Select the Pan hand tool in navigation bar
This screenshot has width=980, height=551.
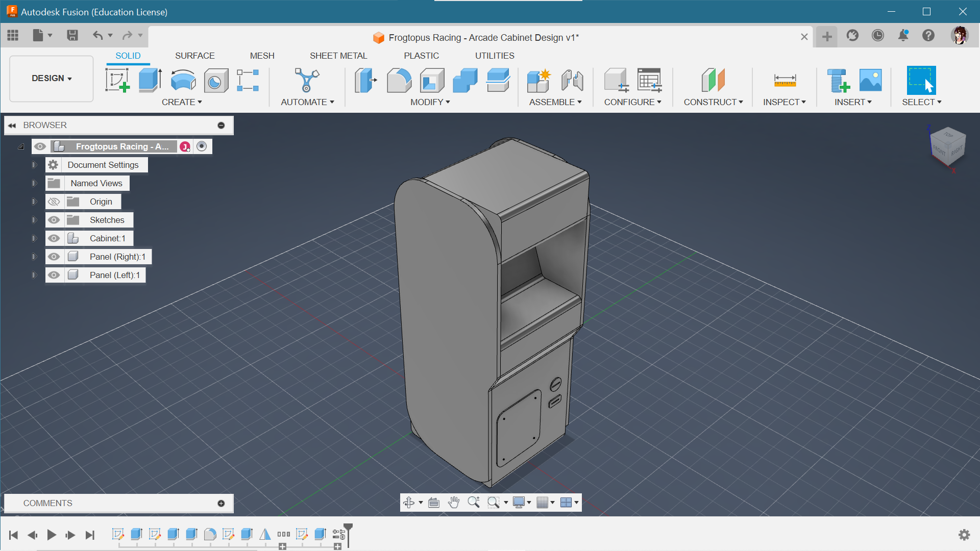tap(453, 503)
